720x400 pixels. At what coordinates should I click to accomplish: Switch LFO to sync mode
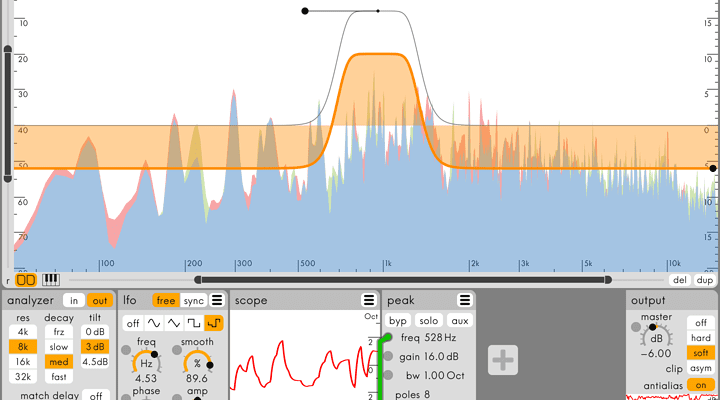click(194, 300)
